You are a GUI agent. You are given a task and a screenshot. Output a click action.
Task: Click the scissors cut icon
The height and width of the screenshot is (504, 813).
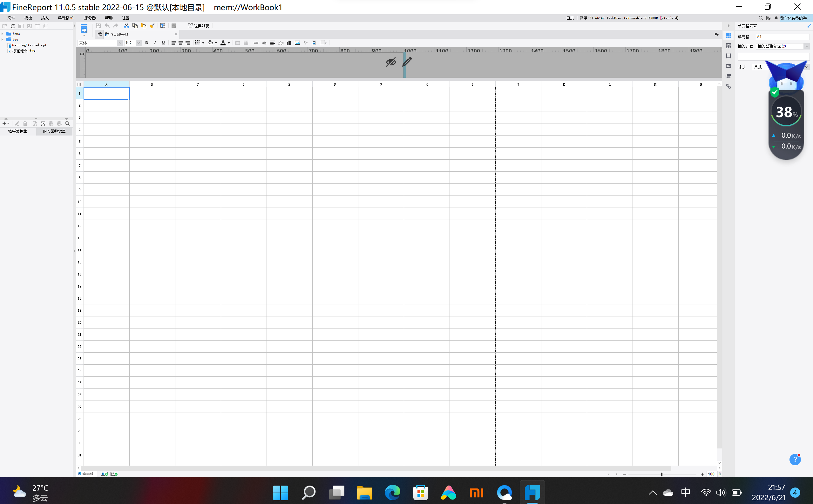pos(126,26)
